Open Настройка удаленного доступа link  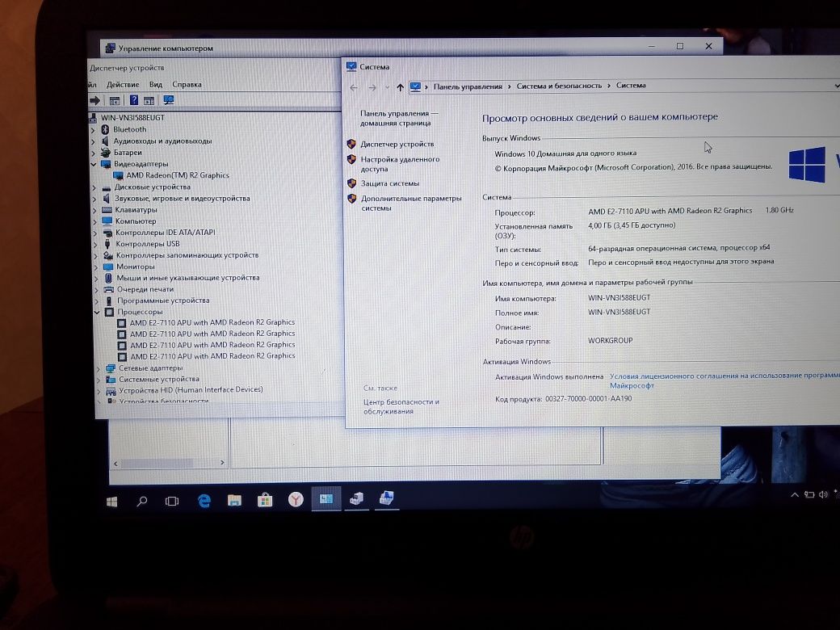[x=400, y=164]
